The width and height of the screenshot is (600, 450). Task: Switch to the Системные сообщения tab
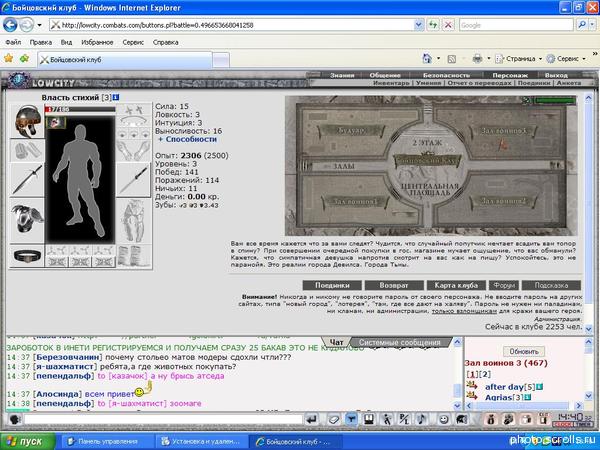pyautogui.click(x=399, y=342)
